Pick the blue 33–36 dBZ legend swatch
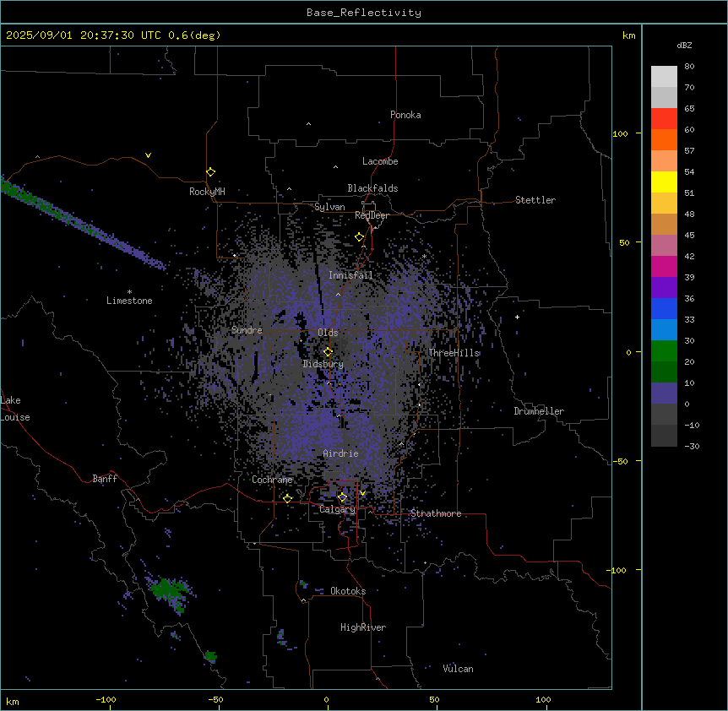This screenshot has width=728, height=711. point(664,308)
